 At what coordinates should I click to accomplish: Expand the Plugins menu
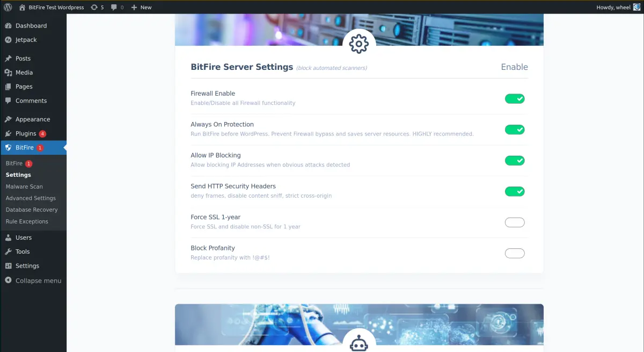[24, 133]
